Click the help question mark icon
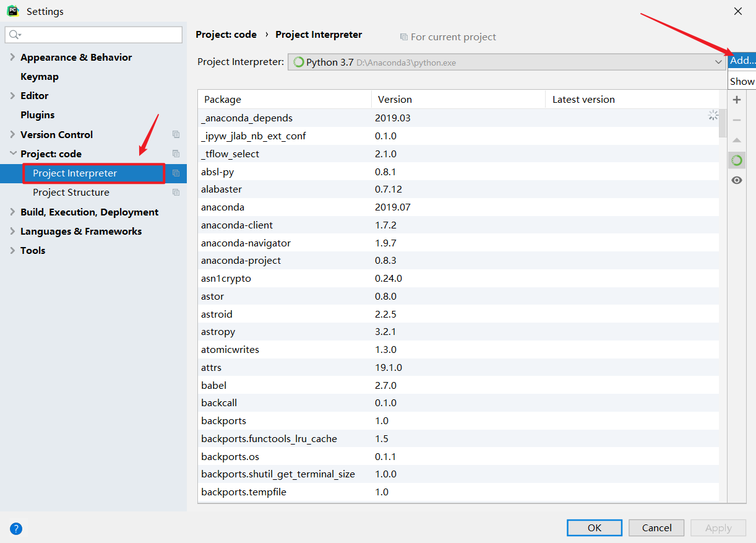The height and width of the screenshot is (543, 756). tap(16, 528)
